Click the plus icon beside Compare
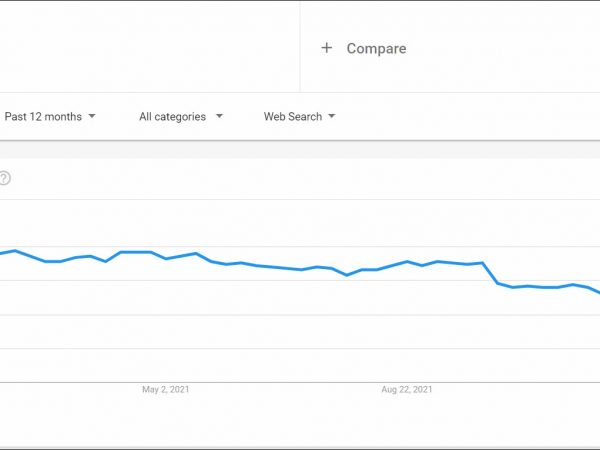Image resolution: width=600 pixels, height=450 pixels. [x=326, y=48]
